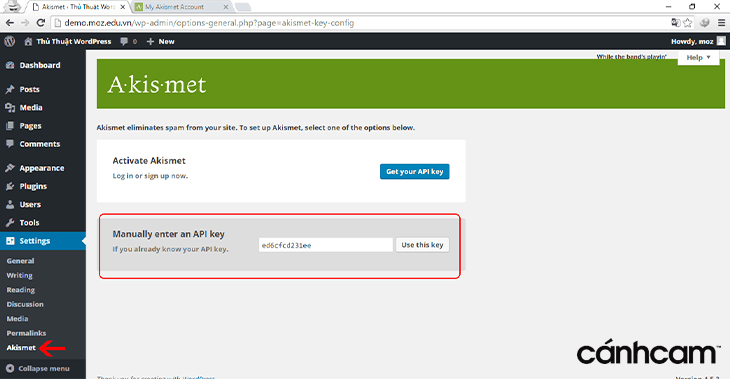Click the Posts pushpin icon

click(10, 89)
